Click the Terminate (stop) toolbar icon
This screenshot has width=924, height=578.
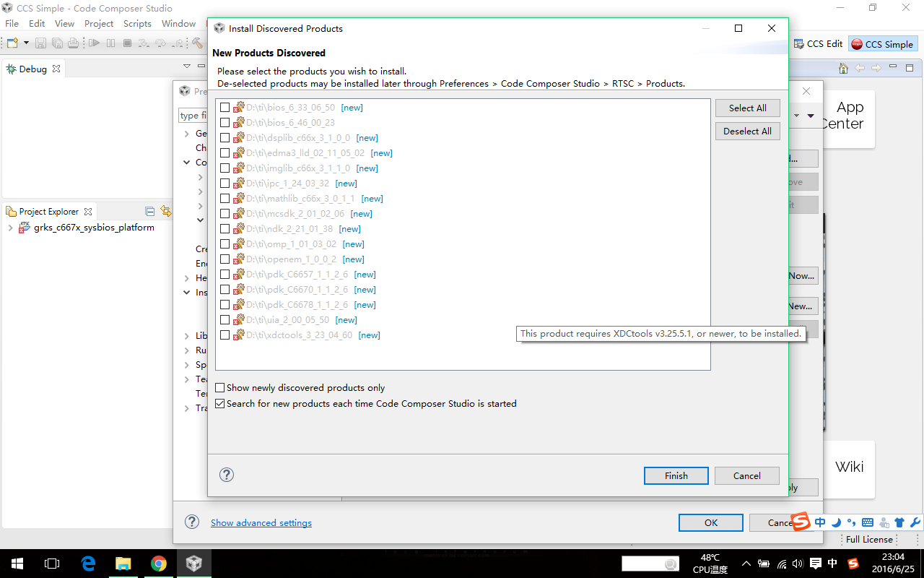click(127, 43)
